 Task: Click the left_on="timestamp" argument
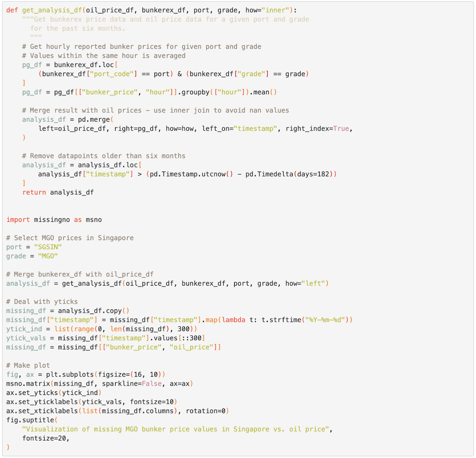tap(239, 129)
